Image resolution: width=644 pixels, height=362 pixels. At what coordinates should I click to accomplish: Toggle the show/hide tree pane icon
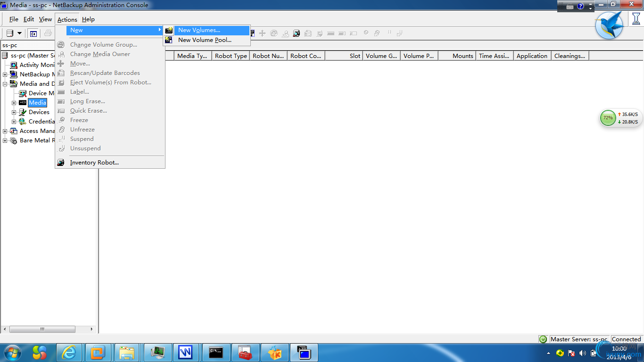33,33
